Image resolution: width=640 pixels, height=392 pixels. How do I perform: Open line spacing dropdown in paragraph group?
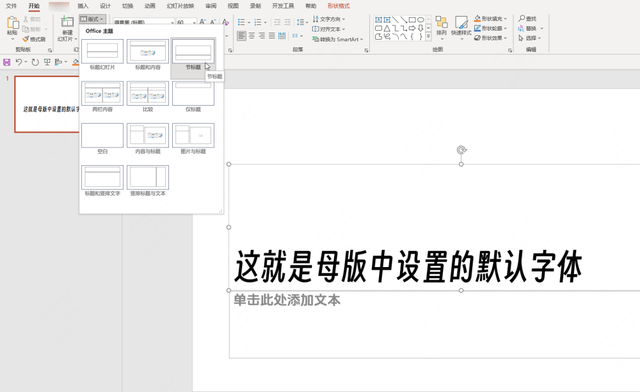point(302,22)
